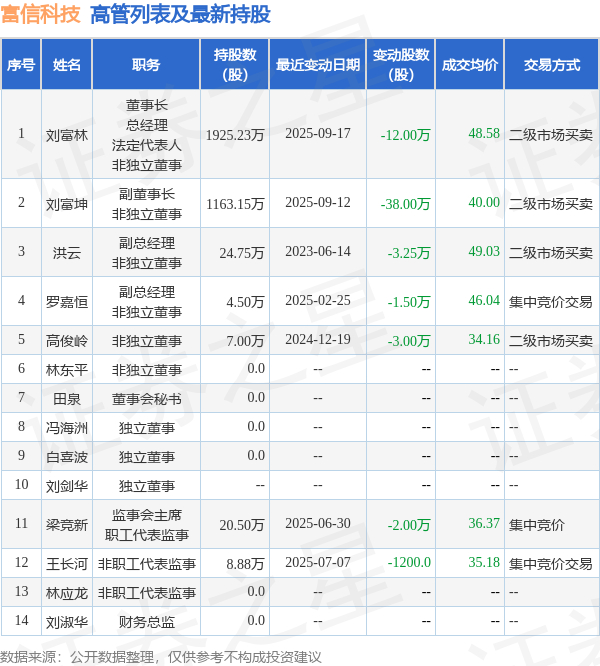600x666 pixels.
Task: Click change amount -3.00万
Action: coord(409,341)
